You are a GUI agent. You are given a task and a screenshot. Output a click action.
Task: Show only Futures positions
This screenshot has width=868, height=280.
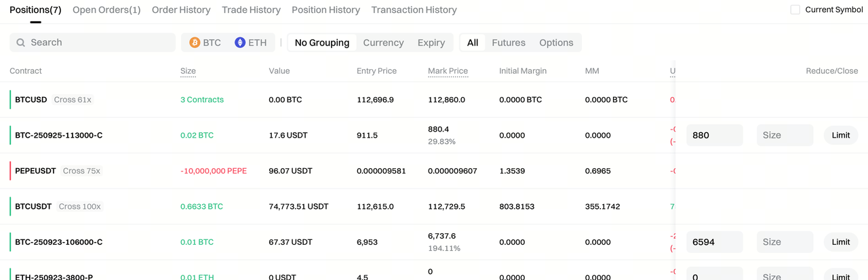509,43
